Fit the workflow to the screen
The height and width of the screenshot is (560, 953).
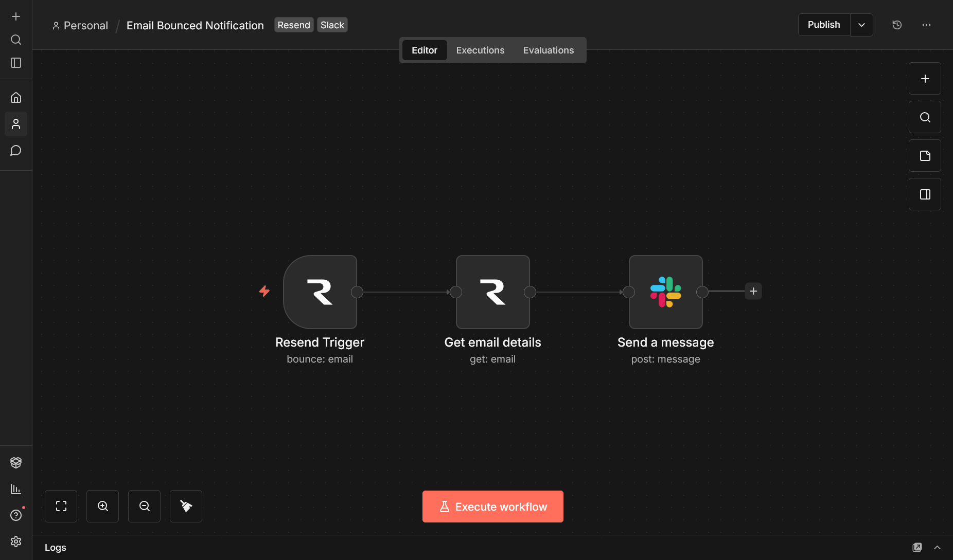(x=61, y=506)
